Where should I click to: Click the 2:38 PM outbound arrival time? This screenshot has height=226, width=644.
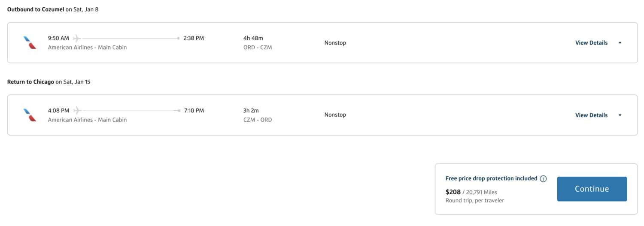pyautogui.click(x=194, y=38)
